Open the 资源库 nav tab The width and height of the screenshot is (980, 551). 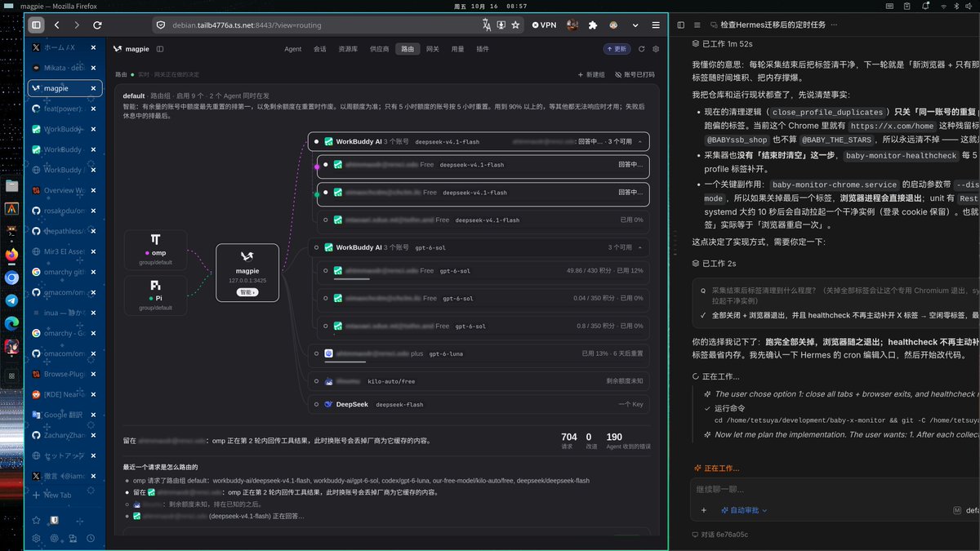[348, 49]
